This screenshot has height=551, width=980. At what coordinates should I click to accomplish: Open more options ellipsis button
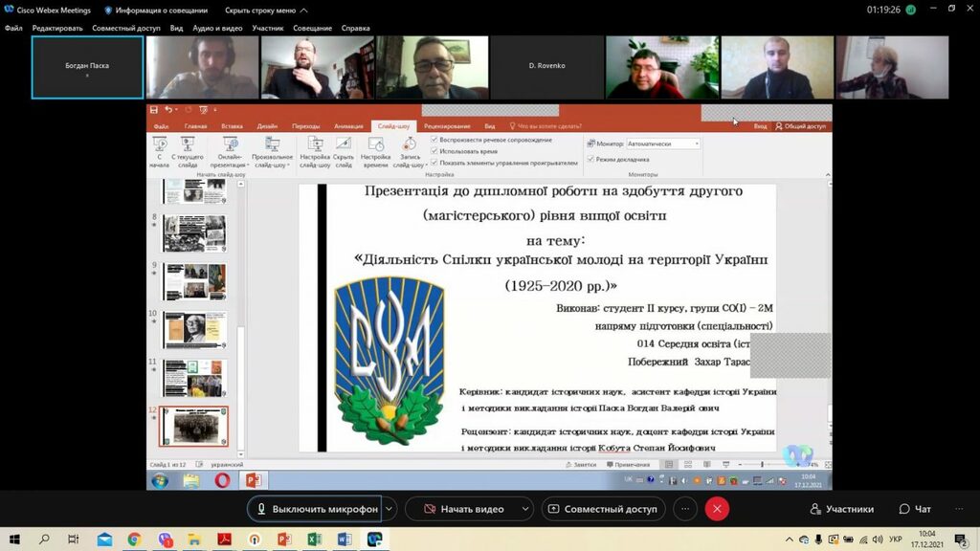click(x=684, y=509)
